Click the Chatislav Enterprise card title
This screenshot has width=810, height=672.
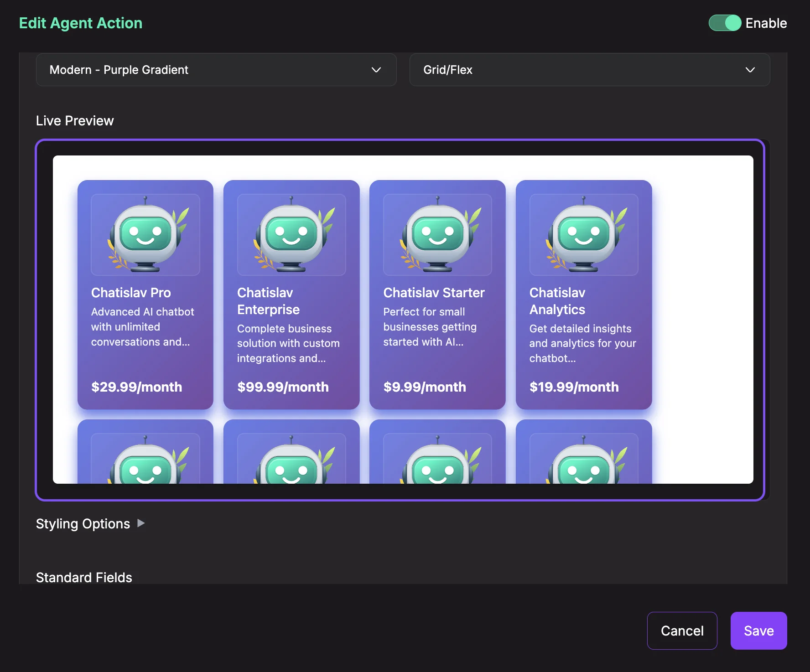[268, 301]
